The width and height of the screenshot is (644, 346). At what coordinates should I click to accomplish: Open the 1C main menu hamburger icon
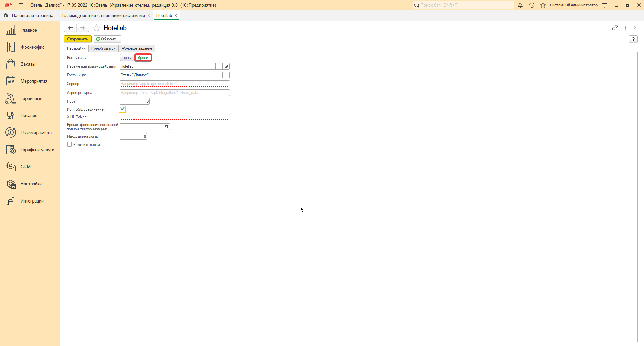pos(21,5)
